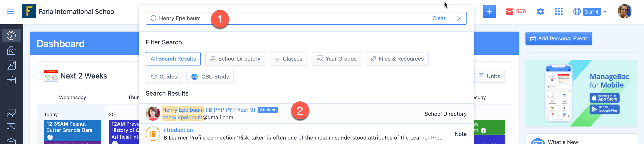The image size is (644, 144).
Task: Filter search by Files & Resources
Action: (x=397, y=59)
